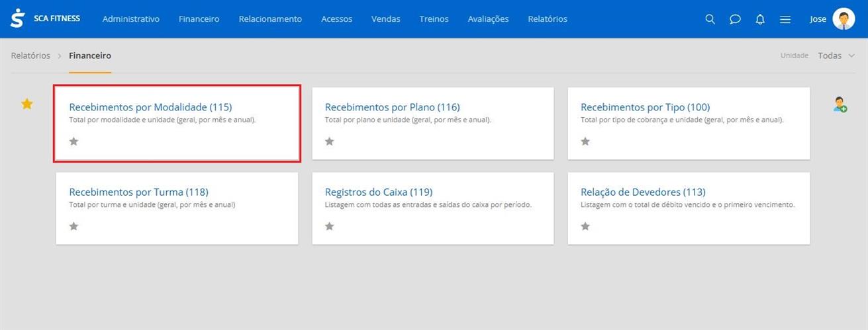Click 'Listagem com o total de débito' description
The image size is (868, 330).
(x=687, y=205)
